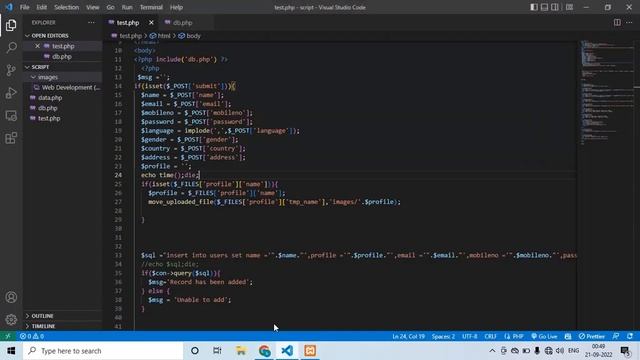640x360 pixels.
Task: Open data.php in the file tree
Action: point(50,98)
